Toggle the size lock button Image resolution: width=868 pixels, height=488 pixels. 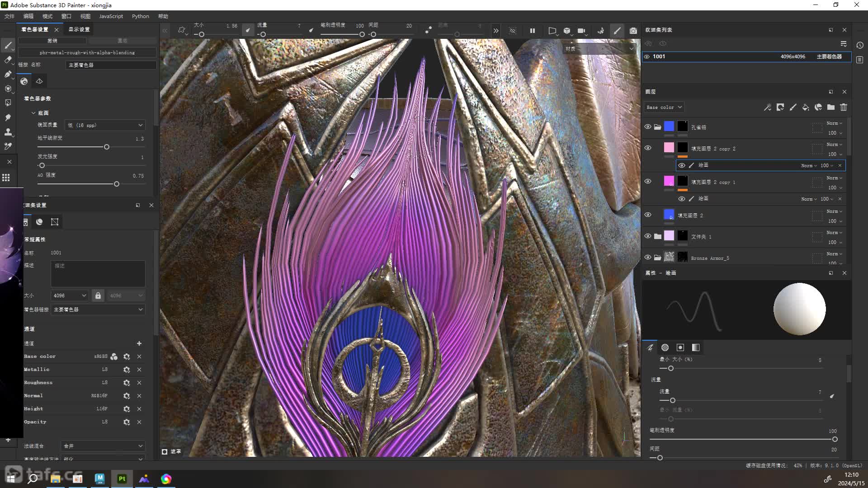pos(98,296)
